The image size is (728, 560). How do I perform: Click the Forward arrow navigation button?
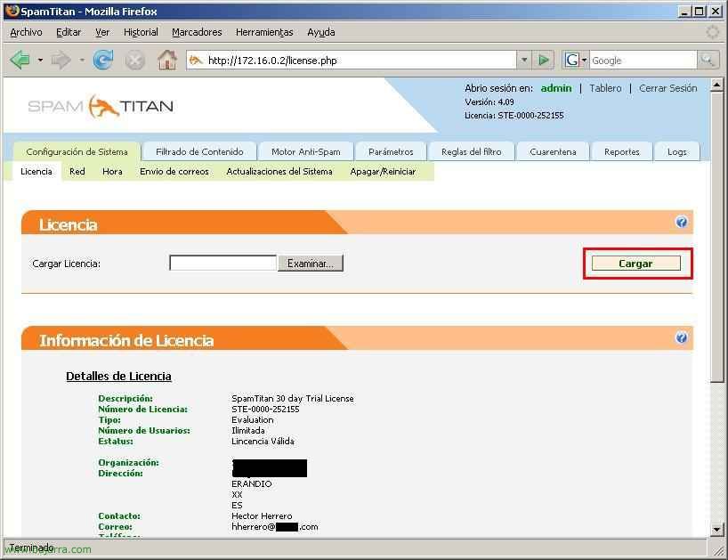coord(61,60)
